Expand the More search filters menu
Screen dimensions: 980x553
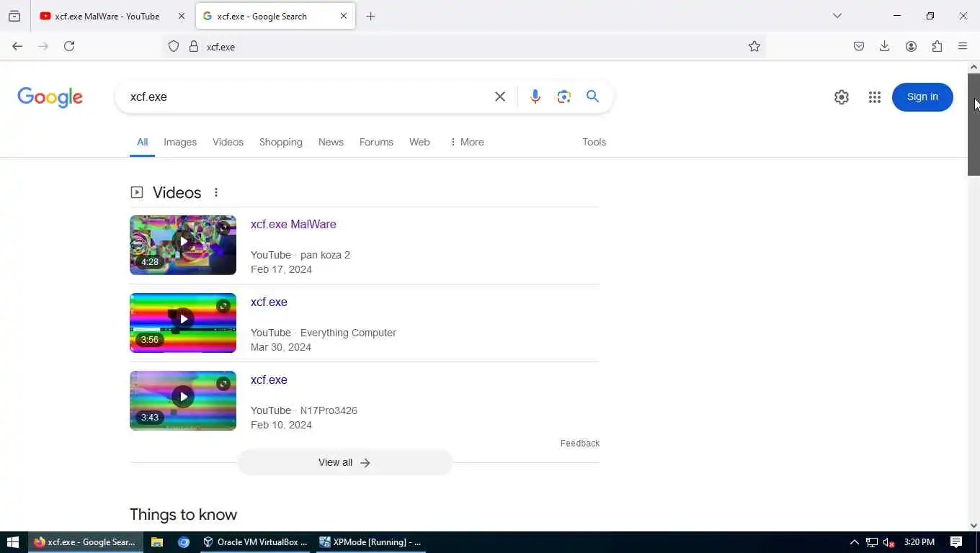[466, 143]
